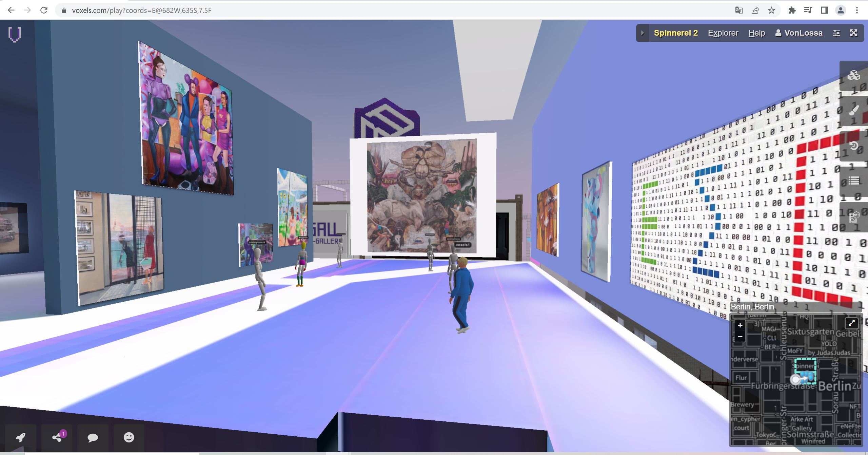This screenshot has height=455, width=868.
Task: Open the settings sliders icon
Action: 836,33
